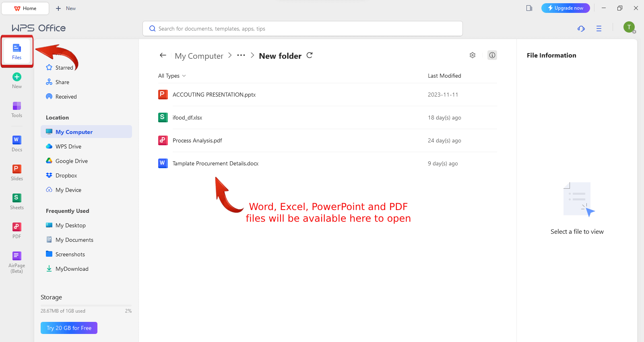Sort by the Last Modified column header
The width and height of the screenshot is (644, 342).
[x=444, y=76]
